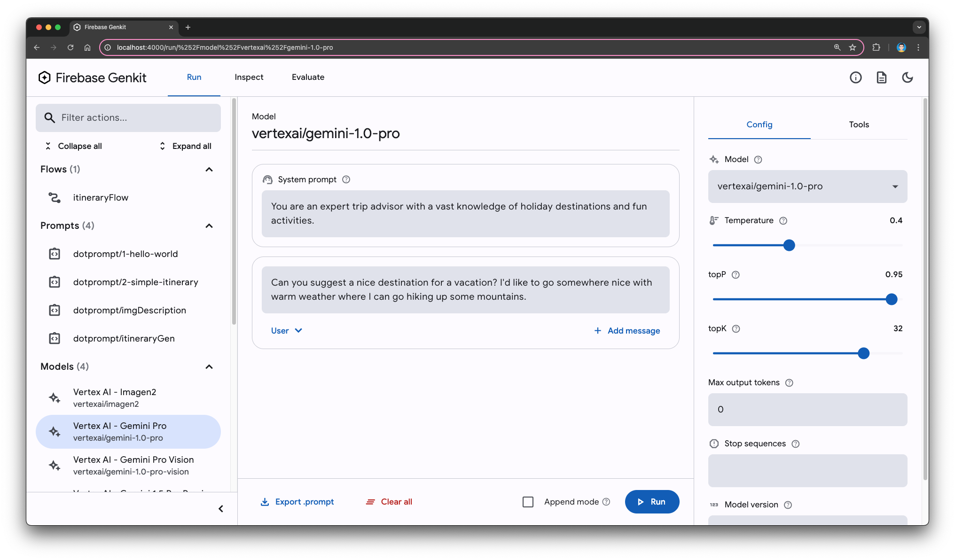Click the temperature parameter help icon
The image size is (955, 560).
point(784,220)
